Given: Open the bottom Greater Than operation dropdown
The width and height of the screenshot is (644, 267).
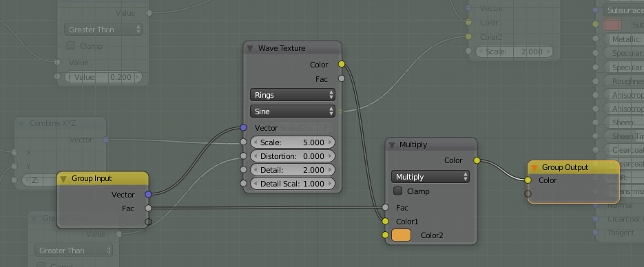Looking at the screenshot, I should point(74,250).
